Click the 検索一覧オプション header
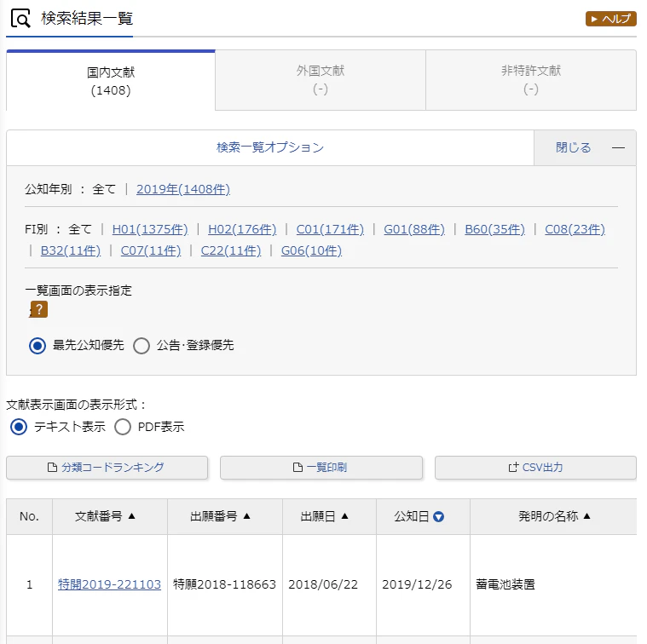The width and height of the screenshot is (647, 644). [270, 147]
